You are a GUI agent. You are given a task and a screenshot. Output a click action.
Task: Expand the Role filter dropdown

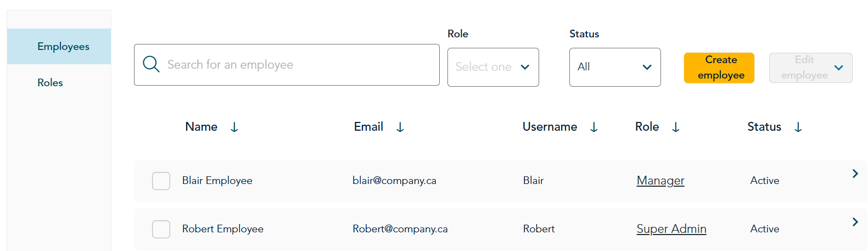point(493,67)
